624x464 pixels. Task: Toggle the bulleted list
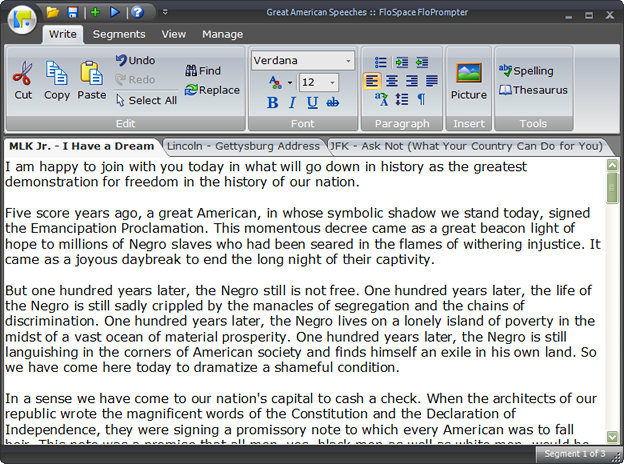click(380, 62)
